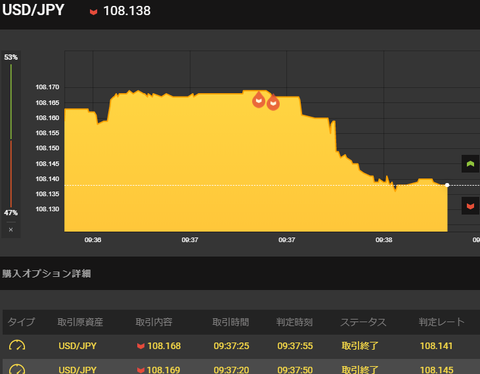
Task: Click 取引終了 status in 108.141 row
Action: click(x=360, y=346)
